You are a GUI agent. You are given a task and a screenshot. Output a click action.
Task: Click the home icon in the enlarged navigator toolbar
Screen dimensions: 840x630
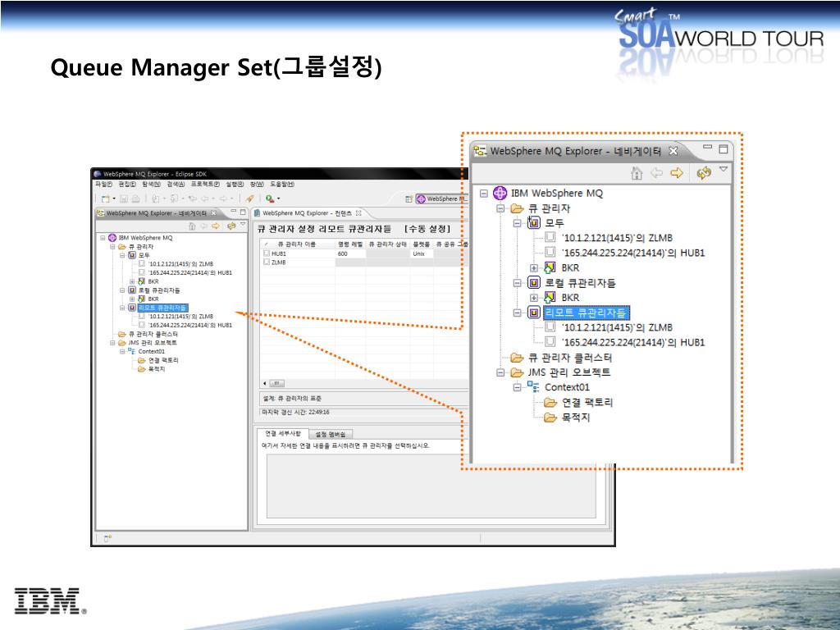tap(637, 173)
